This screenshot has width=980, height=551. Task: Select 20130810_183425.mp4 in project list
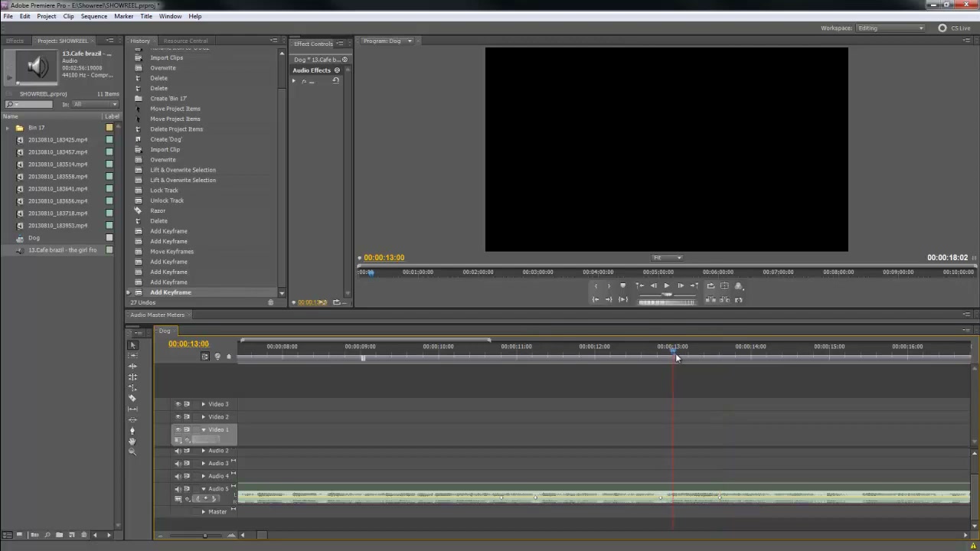57,140
